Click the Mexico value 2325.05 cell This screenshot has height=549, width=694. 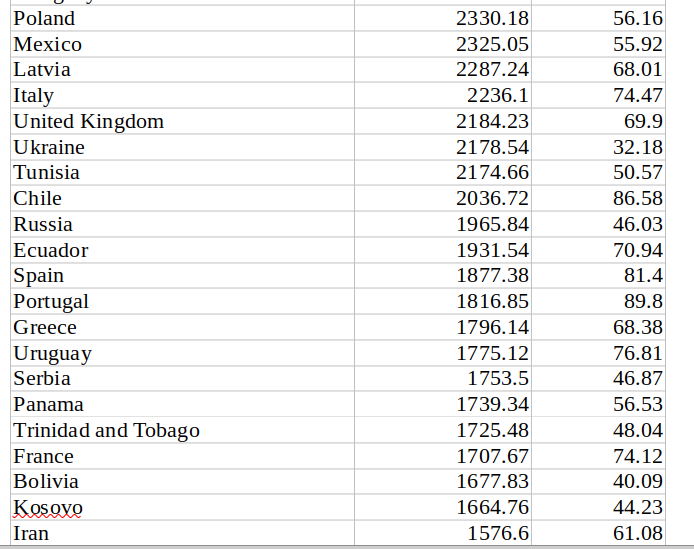click(x=443, y=44)
